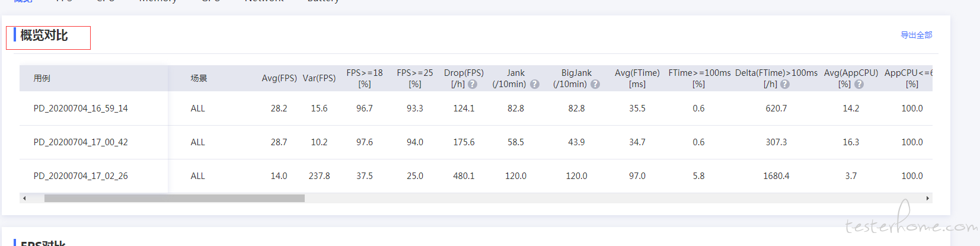Screen dimensions: 980x246
Task: Click the Avg(AppCPU) question mark icon
Action: click(x=859, y=84)
